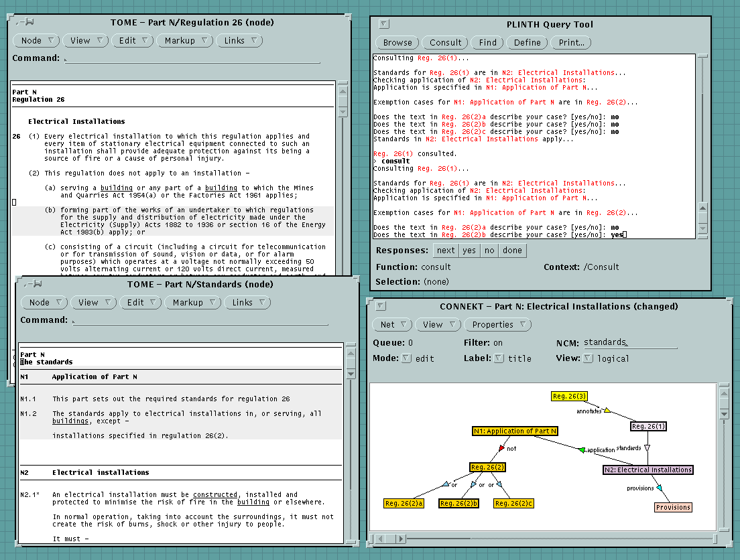The width and height of the screenshot is (740, 560).
Task: Open Links menu in Regulation 26 window
Action: (x=239, y=41)
